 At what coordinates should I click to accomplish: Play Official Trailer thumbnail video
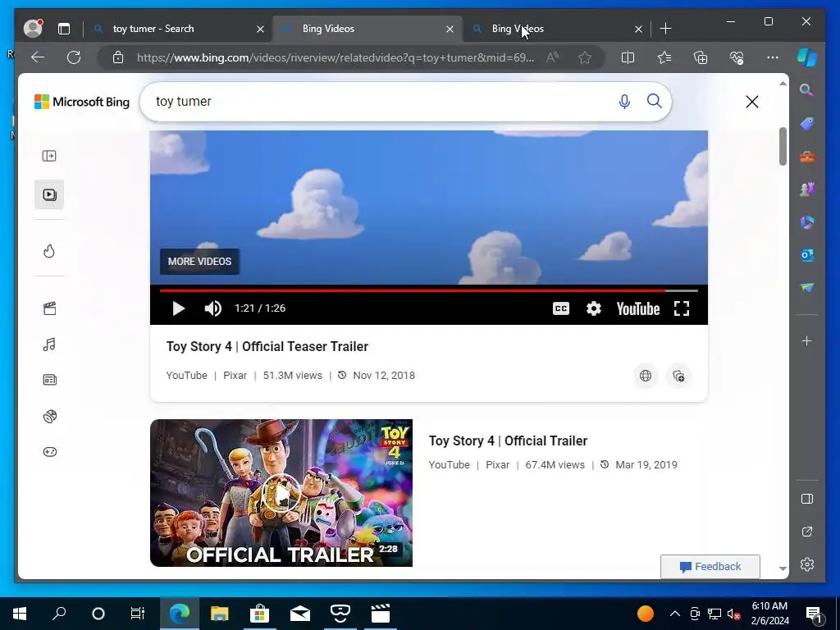click(281, 493)
